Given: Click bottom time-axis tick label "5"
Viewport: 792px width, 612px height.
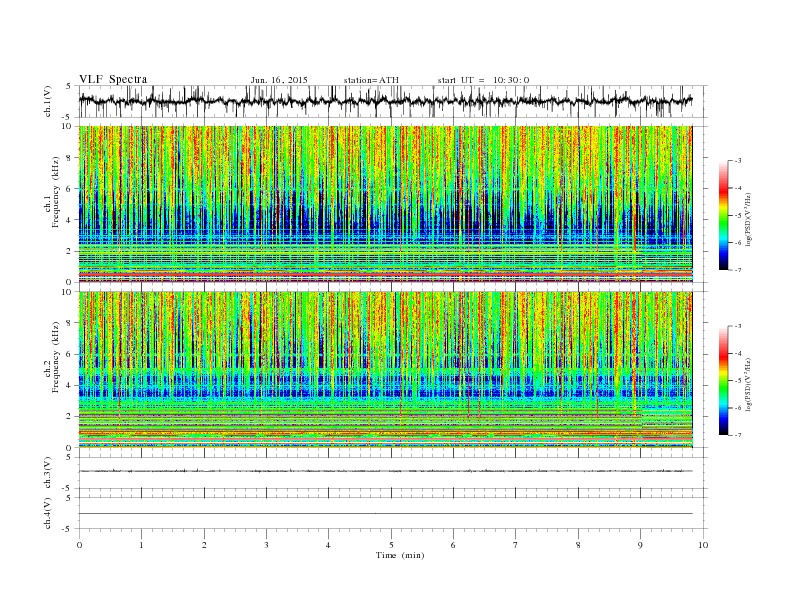Looking at the screenshot, I should click(x=391, y=545).
